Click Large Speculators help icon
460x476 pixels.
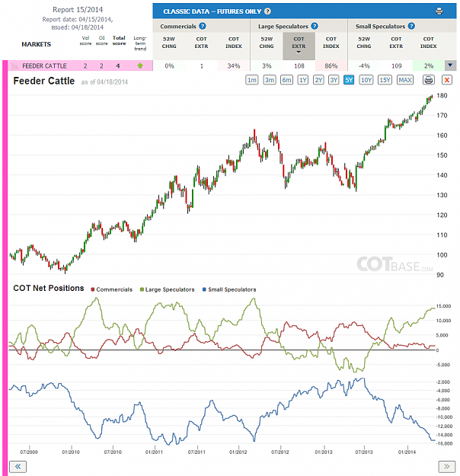click(x=315, y=26)
